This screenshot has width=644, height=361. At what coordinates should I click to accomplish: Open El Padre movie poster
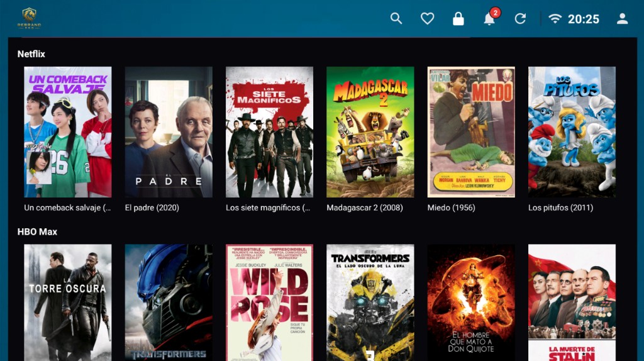click(x=169, y=132)
